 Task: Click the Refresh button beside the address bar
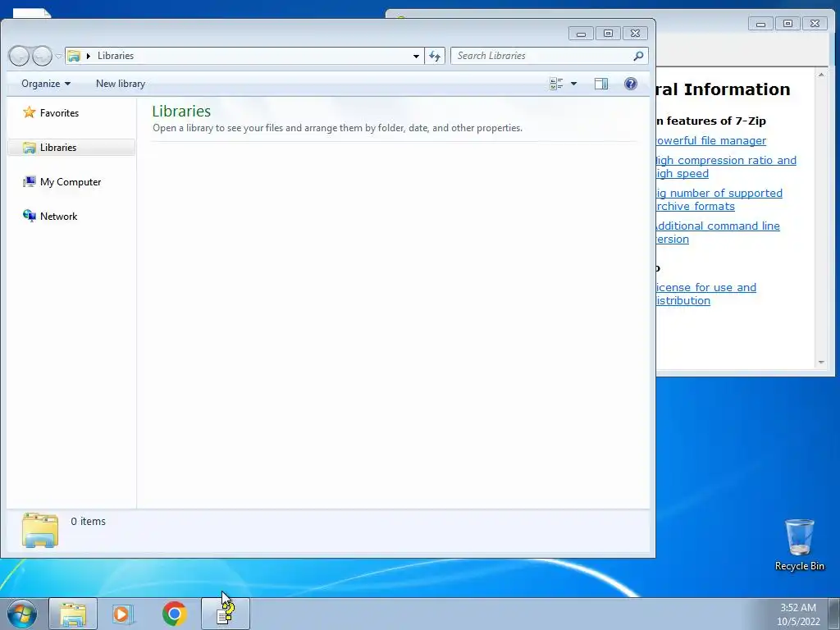(x=435, y=56)
